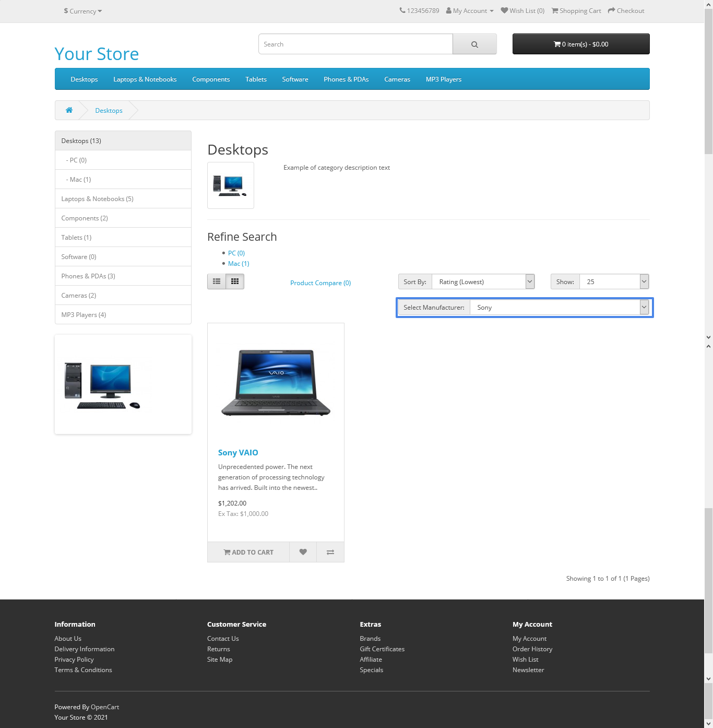Select Laptops & Notebooks (5) sidebar item

coord(123,199)
